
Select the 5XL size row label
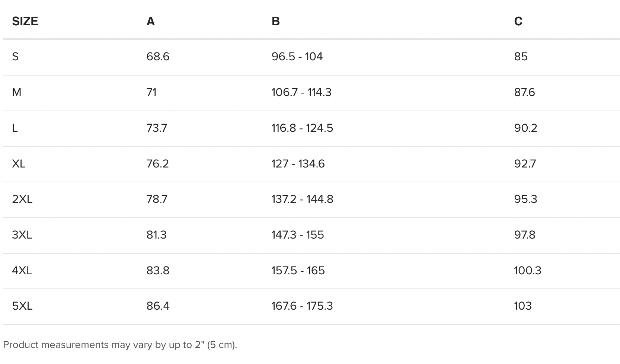point(22,306)
